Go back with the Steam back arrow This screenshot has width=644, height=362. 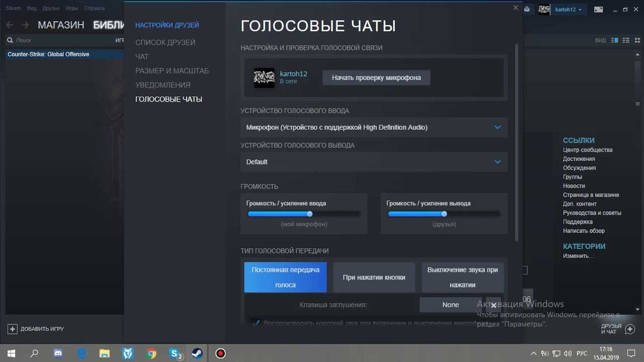[x=10, y=25]
